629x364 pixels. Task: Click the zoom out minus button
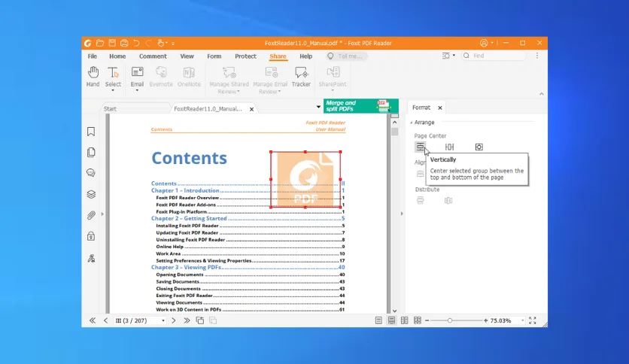(x=427, y=320)
